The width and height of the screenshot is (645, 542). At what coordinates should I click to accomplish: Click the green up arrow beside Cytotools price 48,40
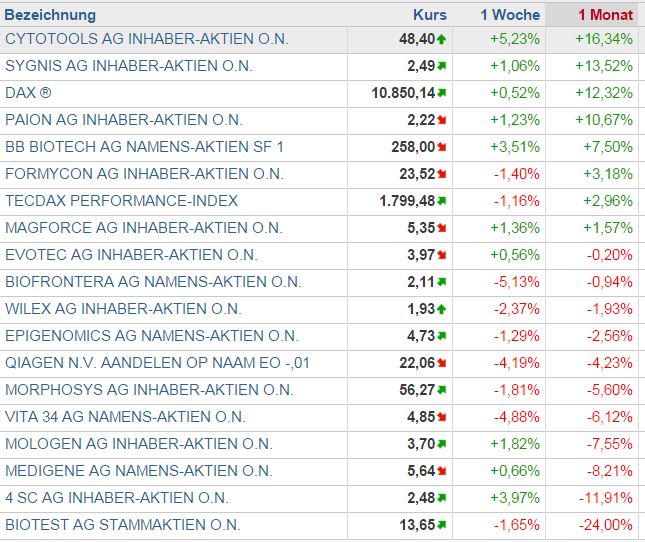tap(441, 39)
